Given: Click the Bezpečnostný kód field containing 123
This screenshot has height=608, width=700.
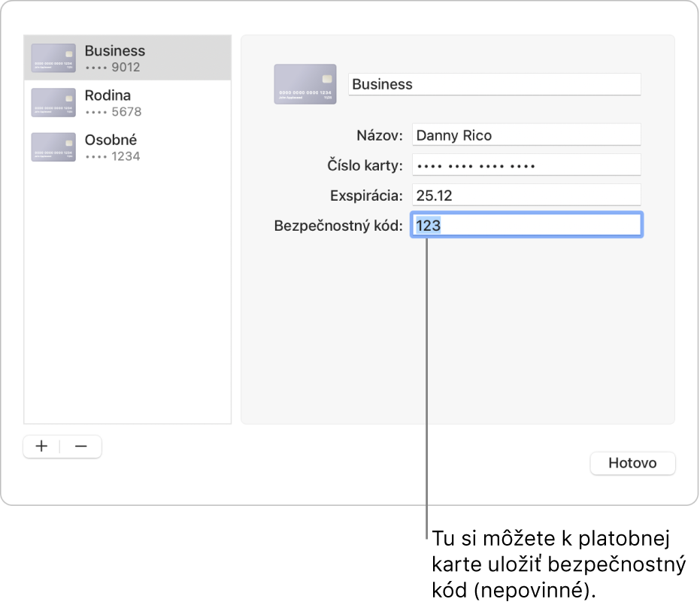Looking at the screenshot, I should 526,225.
